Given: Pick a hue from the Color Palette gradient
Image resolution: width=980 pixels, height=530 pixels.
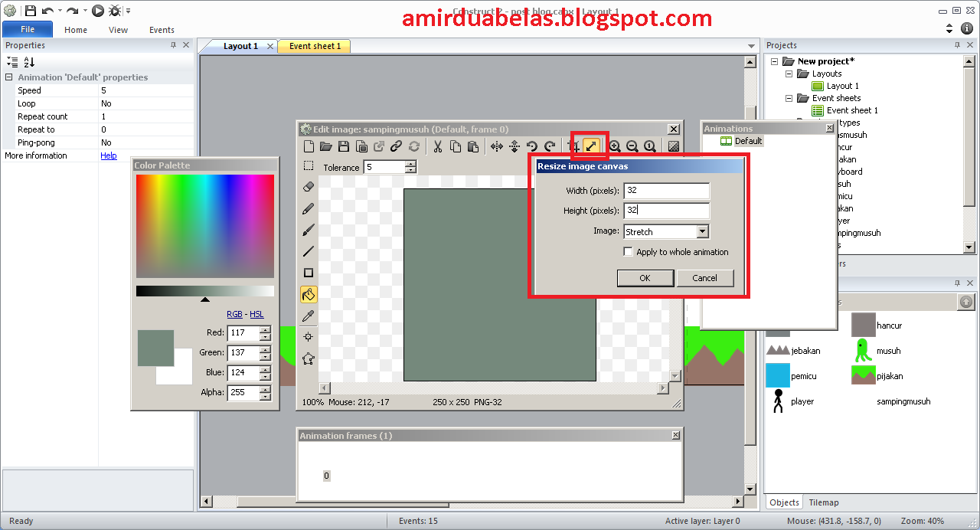Looking at the screenshot, I should click(x=204, y=226).
